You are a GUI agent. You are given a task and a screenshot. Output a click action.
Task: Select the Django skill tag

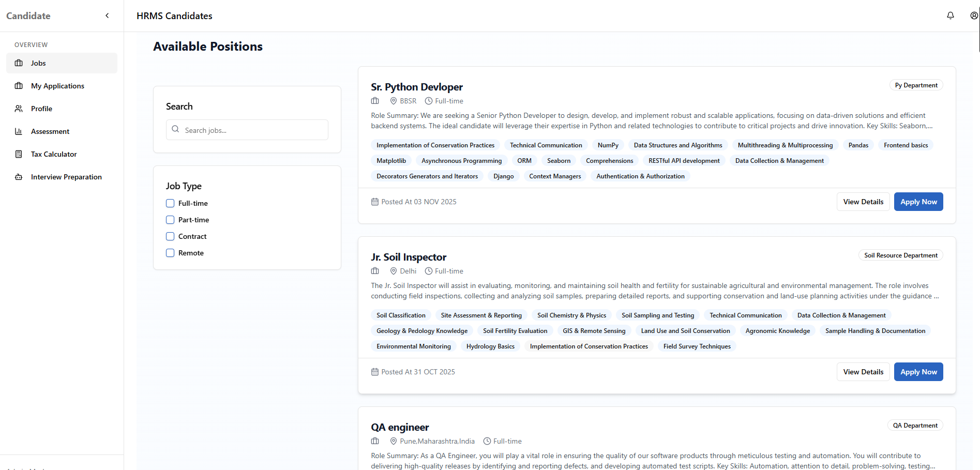503,176
